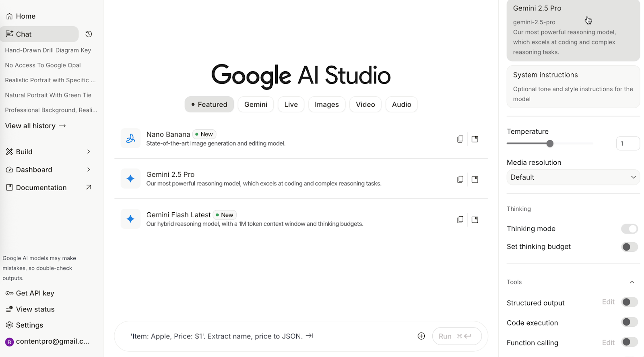Screen dimensions: 644x357
Task: Click the View status icon
Action: click(x=9, y=309)
